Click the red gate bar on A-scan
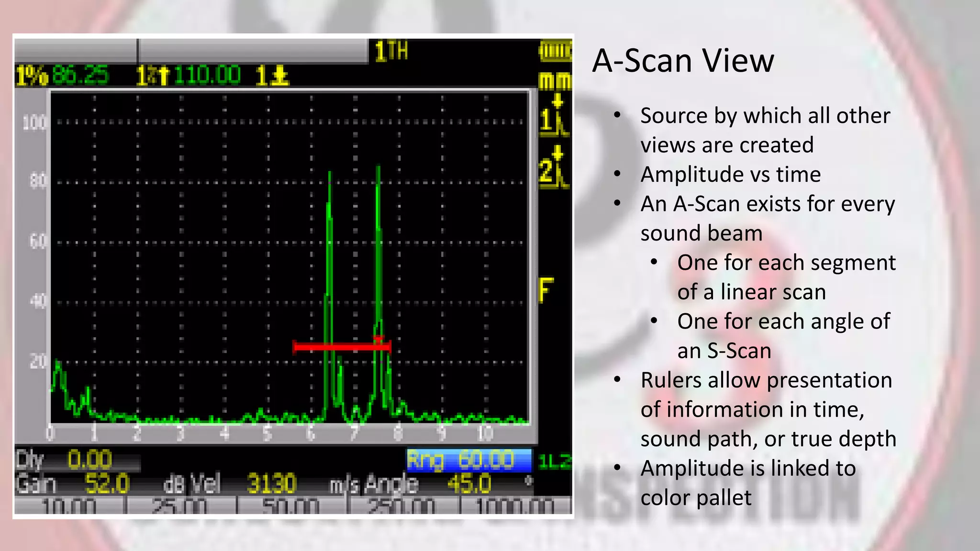980x551 pixels. tap(342, 346)
